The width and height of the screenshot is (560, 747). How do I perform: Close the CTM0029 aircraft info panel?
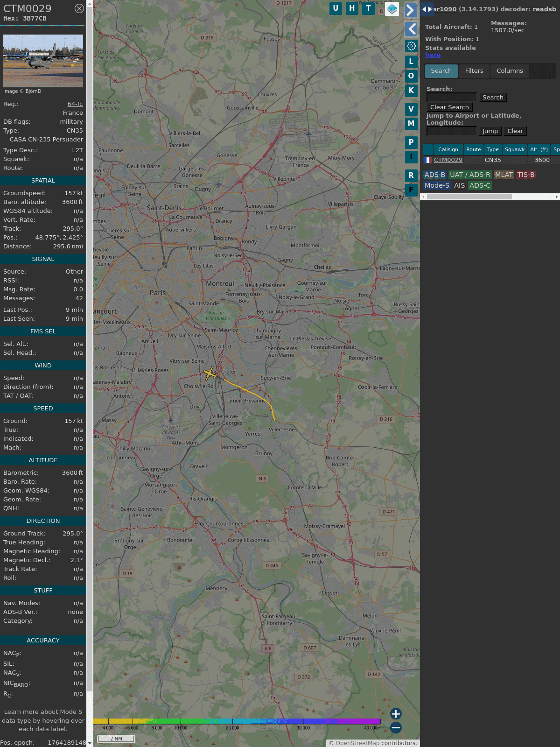(x=79, y=8)
